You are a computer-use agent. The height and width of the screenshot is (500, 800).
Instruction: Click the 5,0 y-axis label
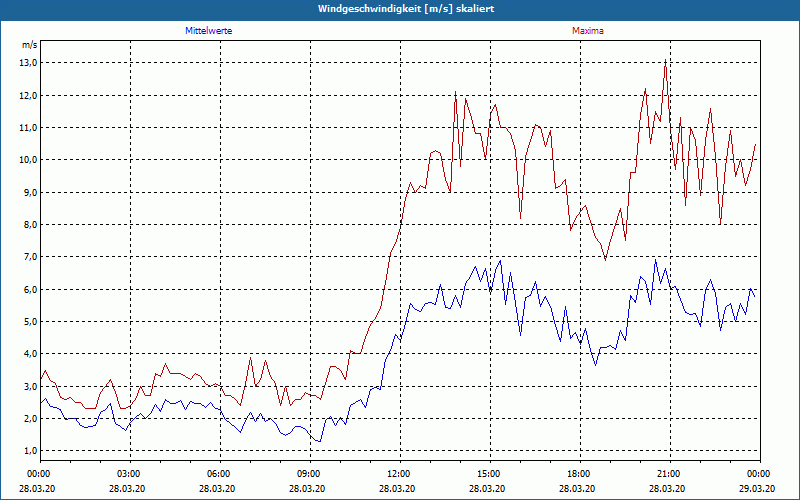(31, 321)
